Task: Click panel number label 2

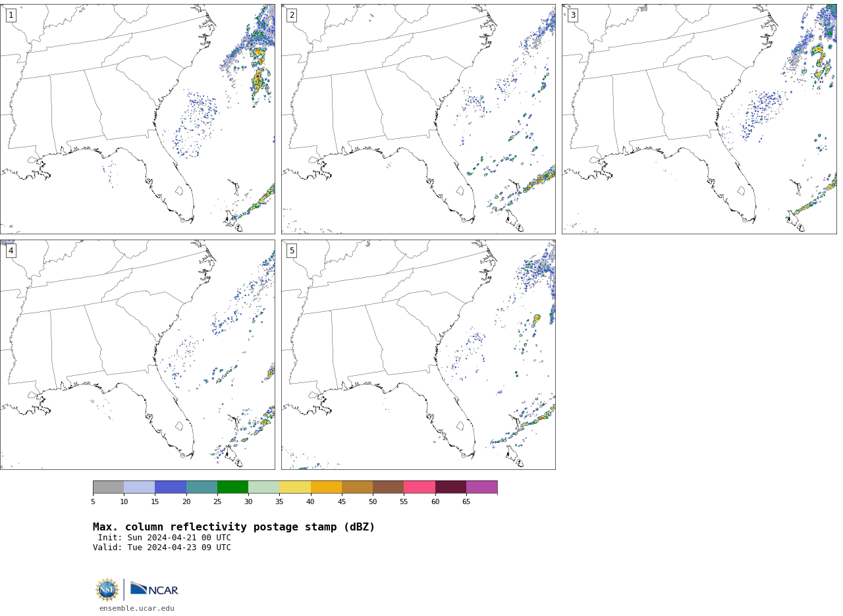Action: pyautogui.click(x=292, y=15)
